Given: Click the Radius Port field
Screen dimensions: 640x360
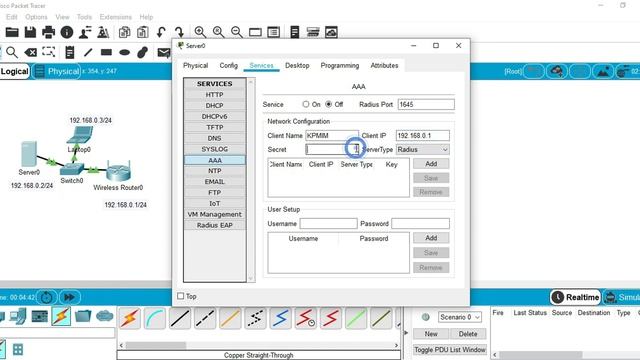Looking at the screenshot, I should [426, 104].
